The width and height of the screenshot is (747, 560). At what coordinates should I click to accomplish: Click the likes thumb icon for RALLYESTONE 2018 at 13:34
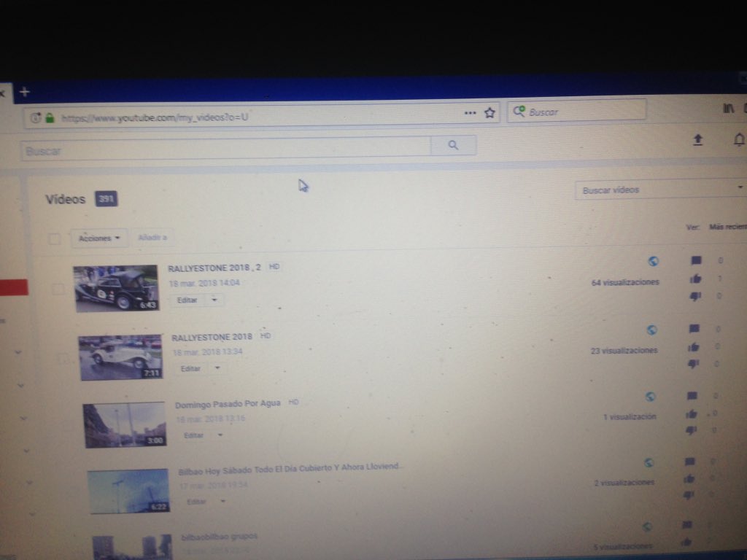pos(694,347)
